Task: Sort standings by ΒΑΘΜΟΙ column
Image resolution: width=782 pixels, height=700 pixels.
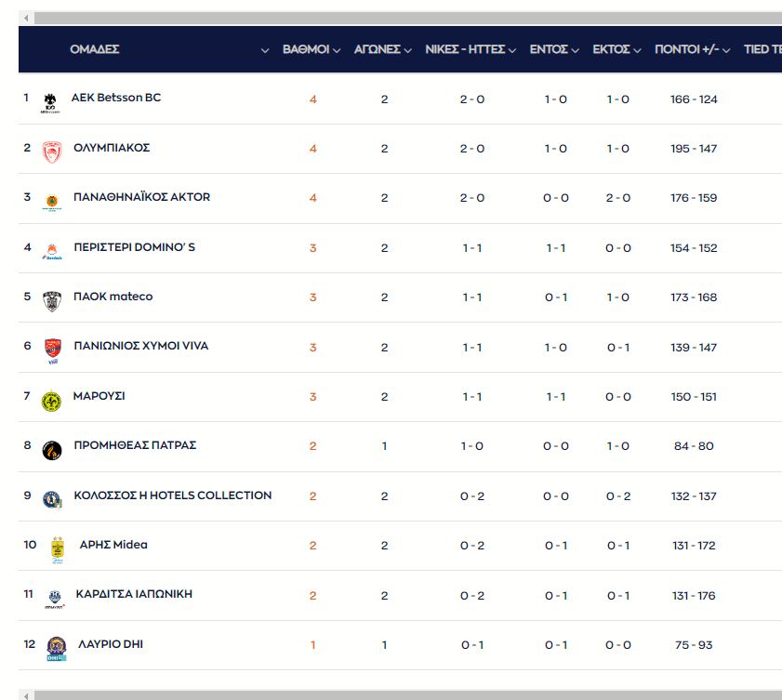Action: [x=311, y=49]
